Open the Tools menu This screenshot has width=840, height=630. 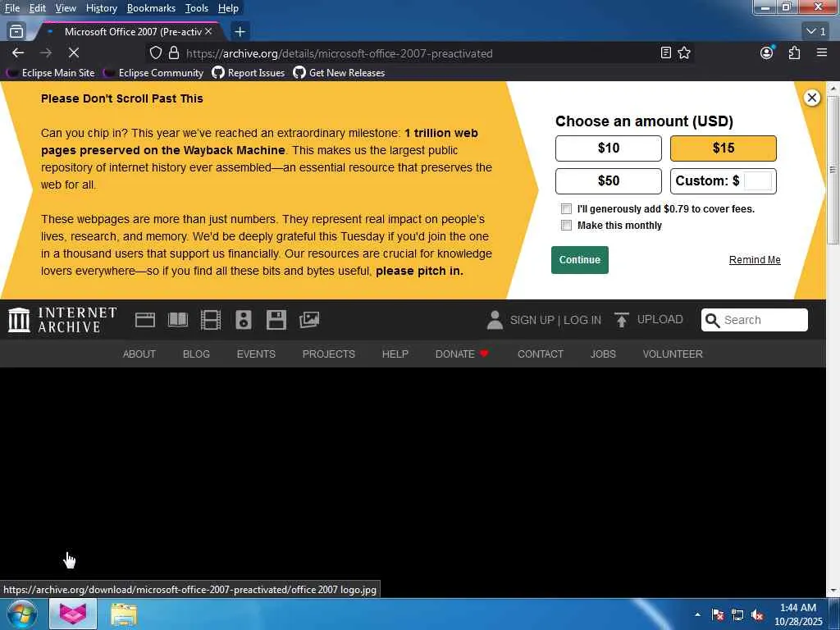click(x=197, y=8)
